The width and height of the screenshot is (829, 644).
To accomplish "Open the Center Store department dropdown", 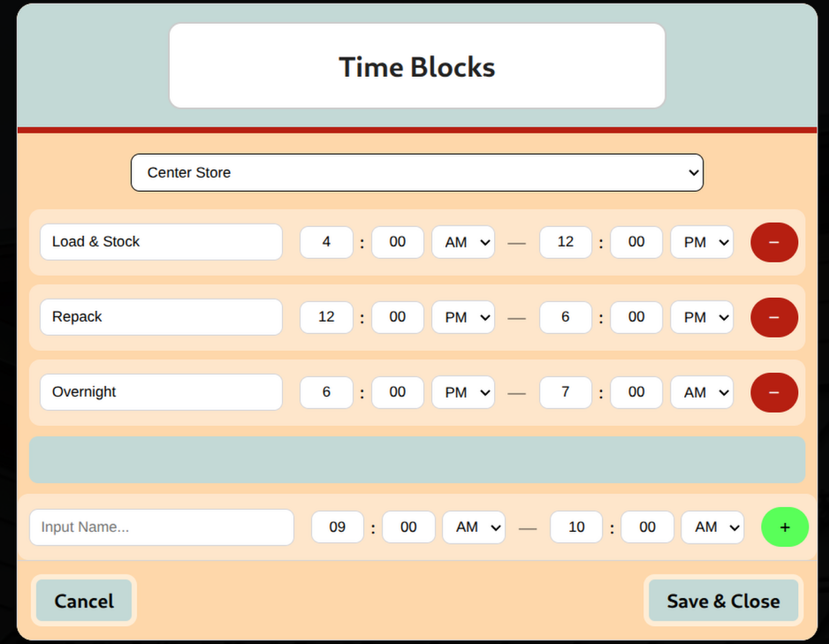I will (416, 172).
